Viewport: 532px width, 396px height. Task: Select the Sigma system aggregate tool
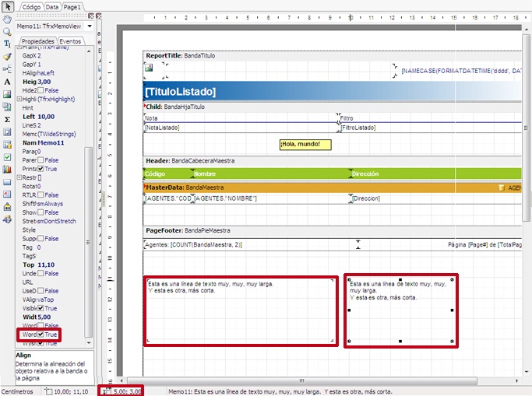pyautogui.click(x=7, y=120)
